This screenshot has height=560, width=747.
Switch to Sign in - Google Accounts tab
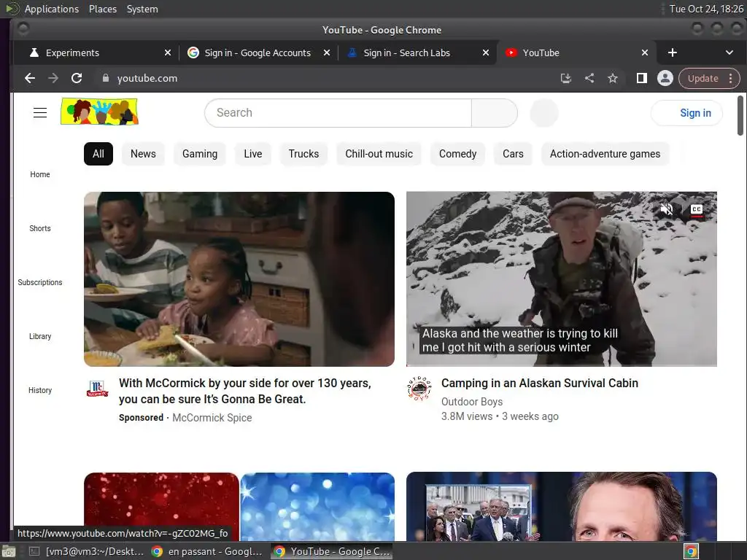pos(258,52)
